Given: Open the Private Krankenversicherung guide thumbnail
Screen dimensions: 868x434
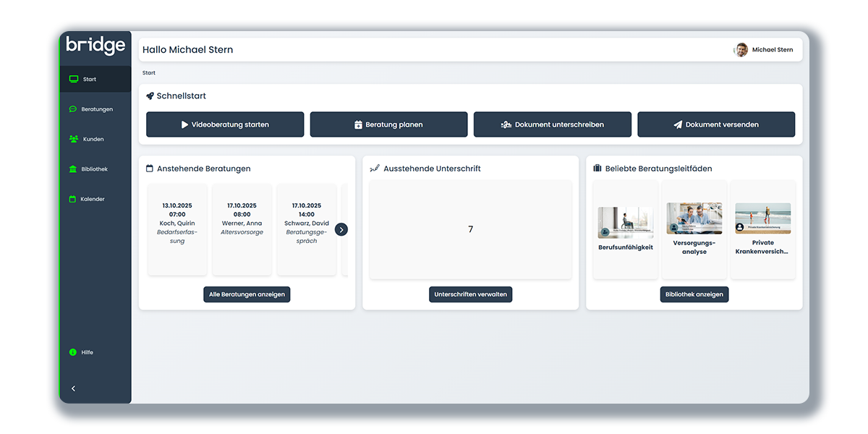Looking at the screenshot, I should coord(763,218).
